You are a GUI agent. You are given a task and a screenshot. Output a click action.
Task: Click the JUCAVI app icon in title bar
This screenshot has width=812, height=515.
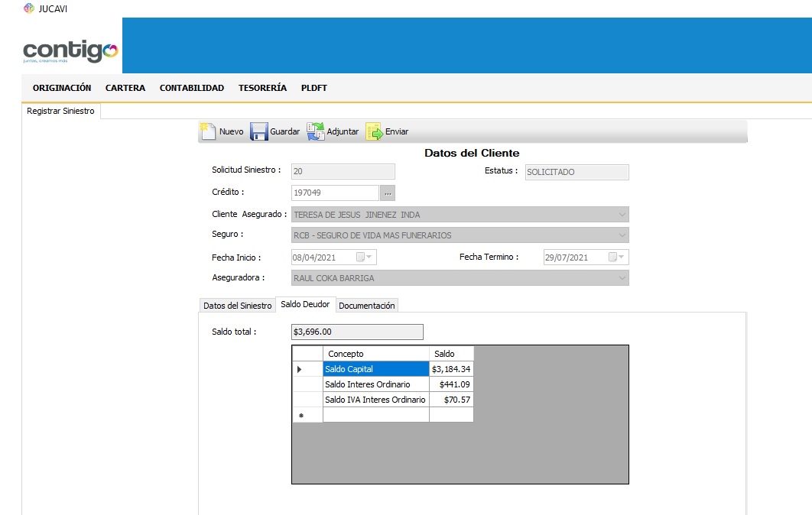[x=29, y=8]
